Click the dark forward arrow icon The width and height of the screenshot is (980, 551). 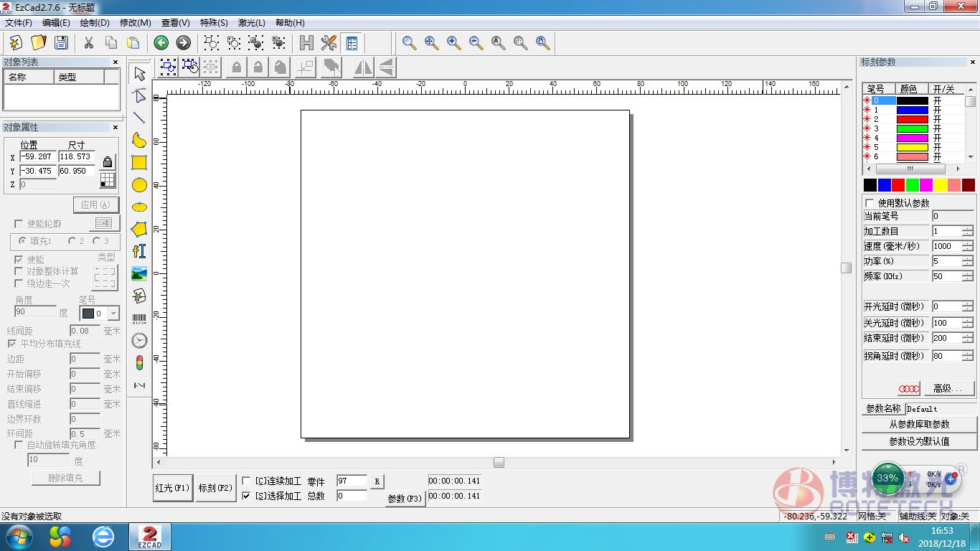pyautogui.click(x=183, y=42)
